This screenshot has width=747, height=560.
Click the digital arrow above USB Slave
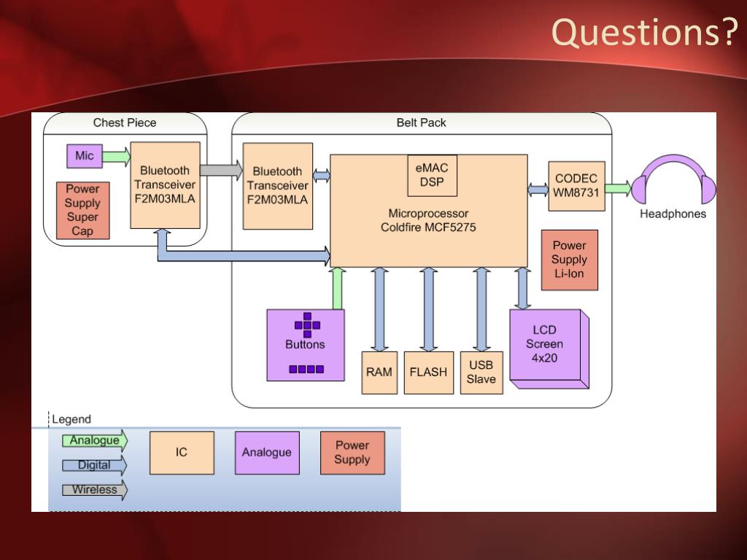[481, 309]
